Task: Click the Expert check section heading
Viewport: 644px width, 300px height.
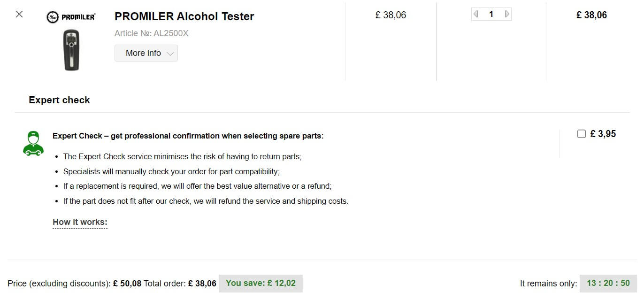Action: click(x=59, y=100)
